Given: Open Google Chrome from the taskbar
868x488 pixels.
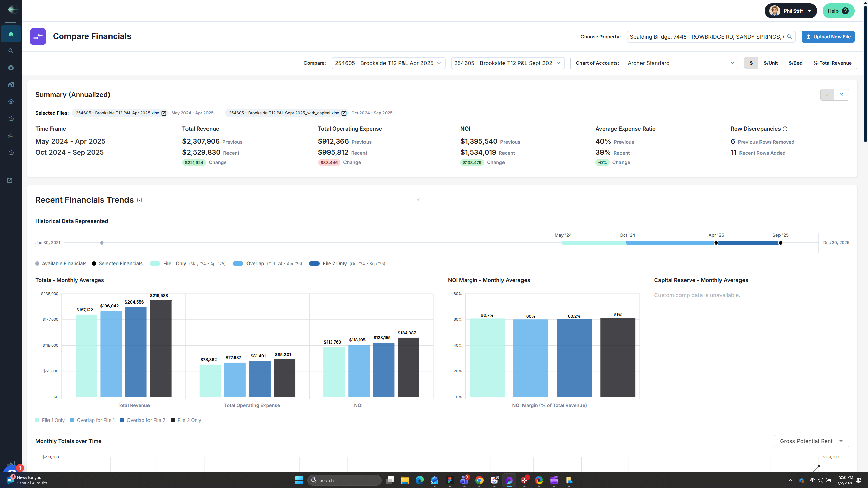Looking at the screenshot, I should click(x=479, y=480).
